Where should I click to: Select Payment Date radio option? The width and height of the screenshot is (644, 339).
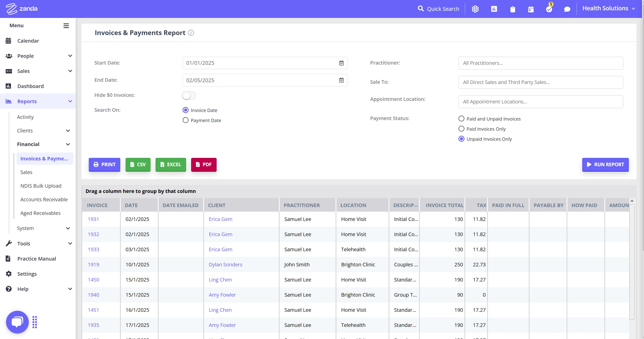(x=186, y=120)
